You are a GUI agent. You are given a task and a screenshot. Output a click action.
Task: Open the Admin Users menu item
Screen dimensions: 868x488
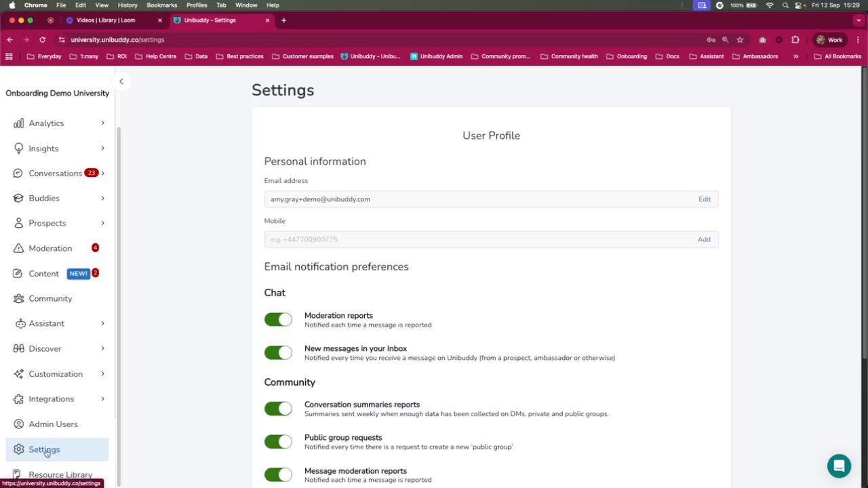(x=53, y=424)
